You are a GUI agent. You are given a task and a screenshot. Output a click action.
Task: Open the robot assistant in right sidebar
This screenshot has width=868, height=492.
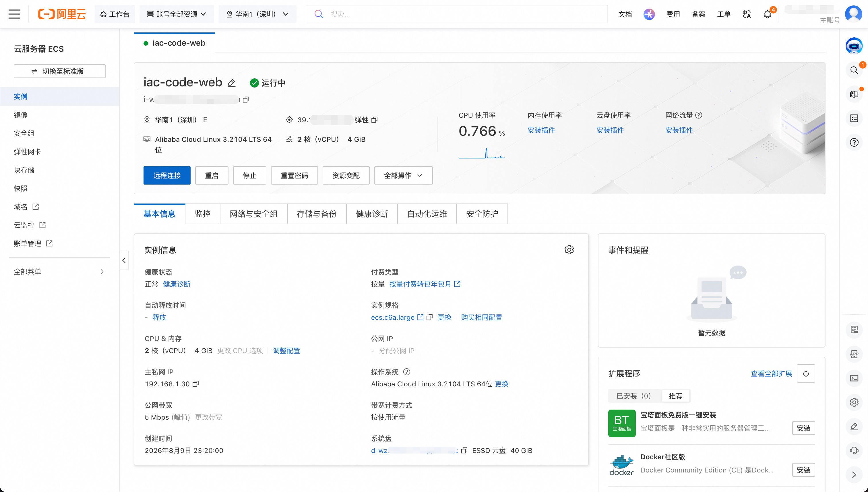pyautogui.click(x=854, y=46)
